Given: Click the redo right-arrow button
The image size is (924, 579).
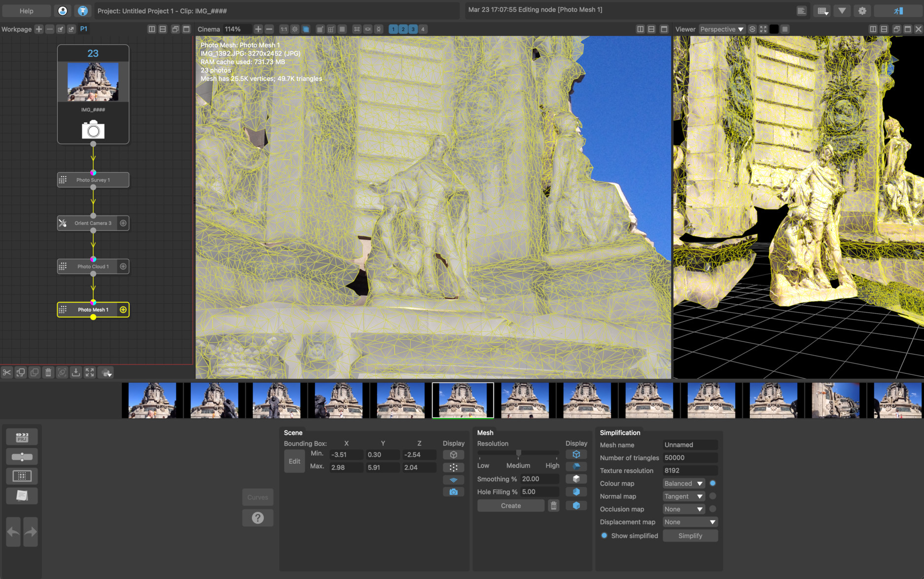Looking at the screenshot, I should click(31, 532).
